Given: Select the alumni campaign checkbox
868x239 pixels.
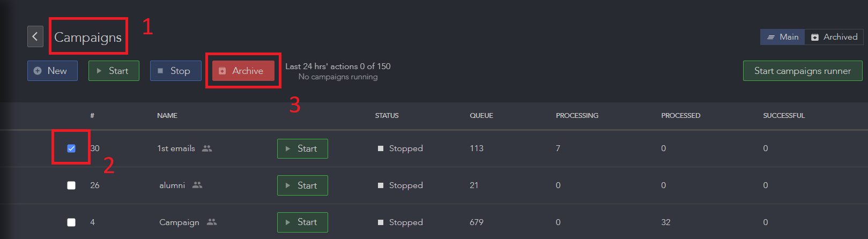Looking at the screenshot, I should point(71,185).
